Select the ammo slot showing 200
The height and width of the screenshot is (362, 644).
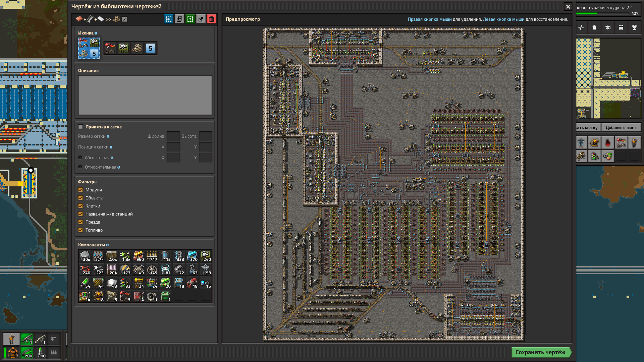point(27,353)
